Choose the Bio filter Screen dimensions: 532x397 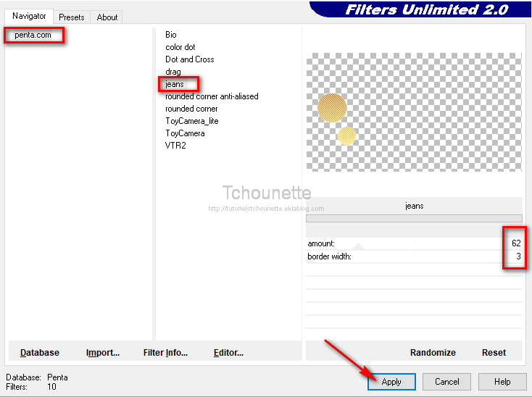point(171,35)
